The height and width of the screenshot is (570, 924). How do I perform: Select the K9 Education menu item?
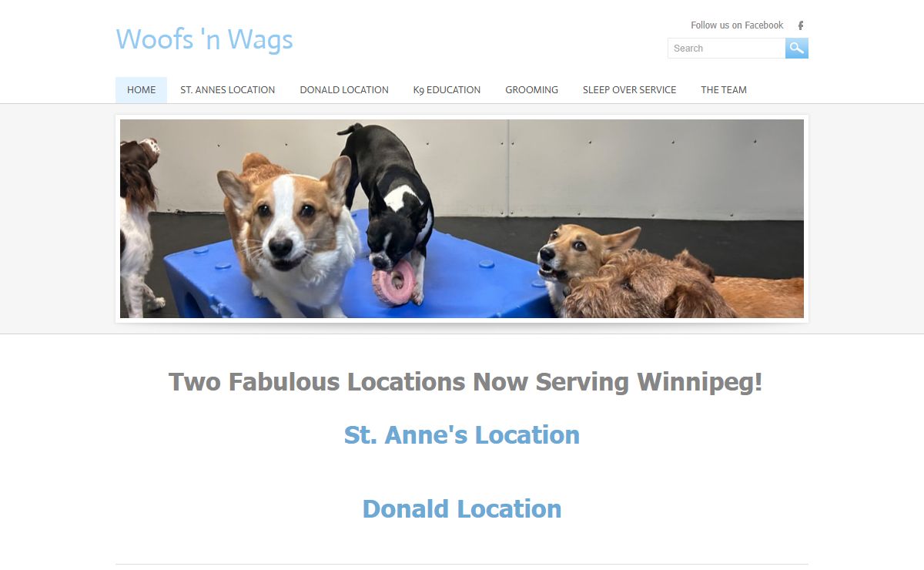click(447, 90)
